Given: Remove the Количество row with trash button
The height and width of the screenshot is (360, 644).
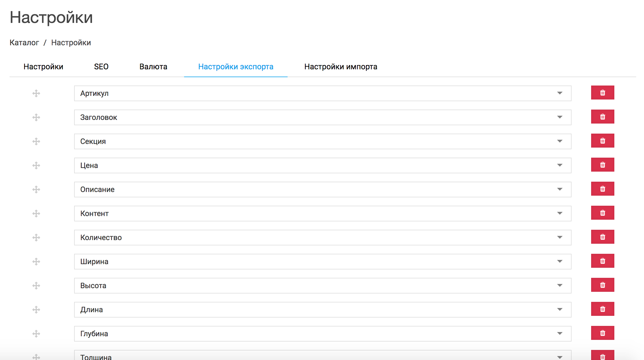Looking at the screenshot, I should [602, 237].
